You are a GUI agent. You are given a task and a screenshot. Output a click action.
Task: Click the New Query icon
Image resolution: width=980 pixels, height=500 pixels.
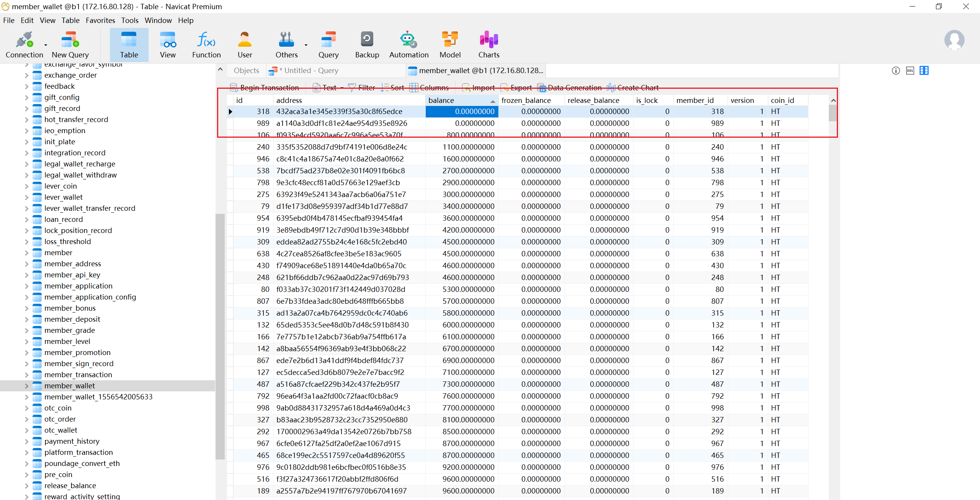click(x=70, y=45)
